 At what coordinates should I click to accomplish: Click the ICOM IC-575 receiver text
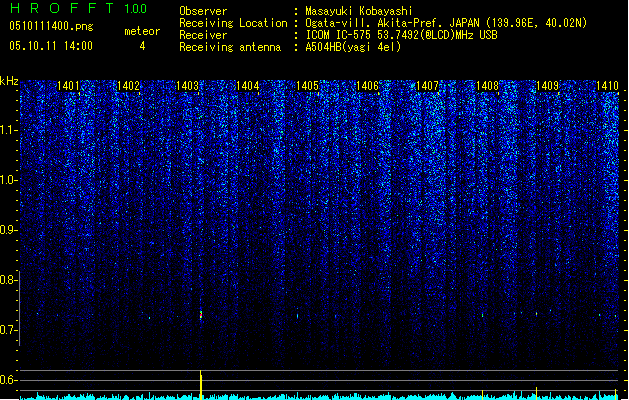click(x=402, y=35)
